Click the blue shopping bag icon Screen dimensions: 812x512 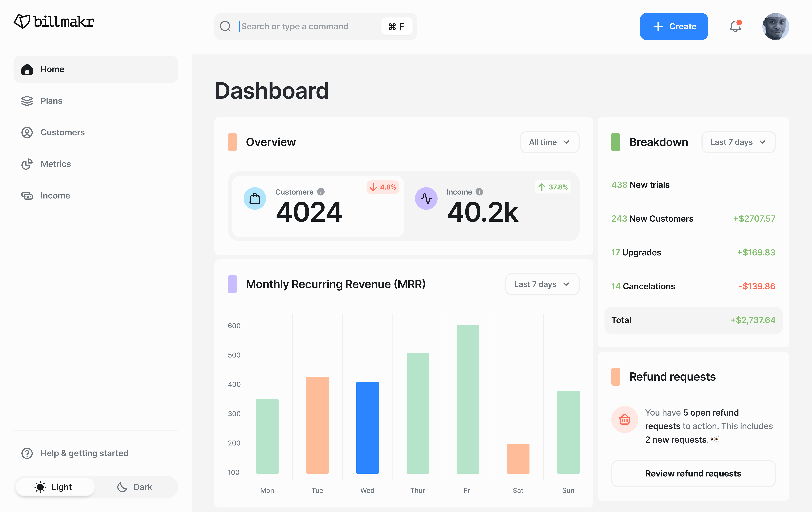255,198
